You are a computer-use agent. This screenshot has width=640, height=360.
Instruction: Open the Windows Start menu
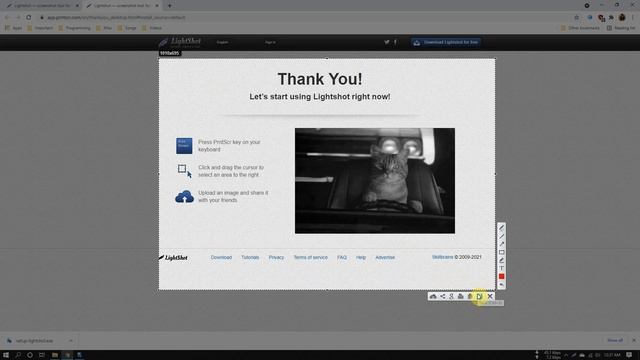click(6, 355)
